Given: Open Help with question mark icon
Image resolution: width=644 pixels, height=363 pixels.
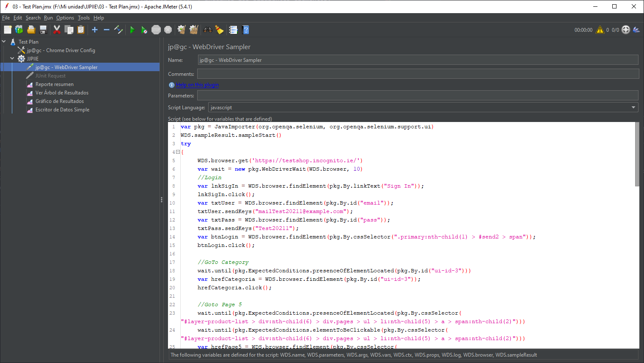Looking at the screenshot, I should tap(245, 30).
